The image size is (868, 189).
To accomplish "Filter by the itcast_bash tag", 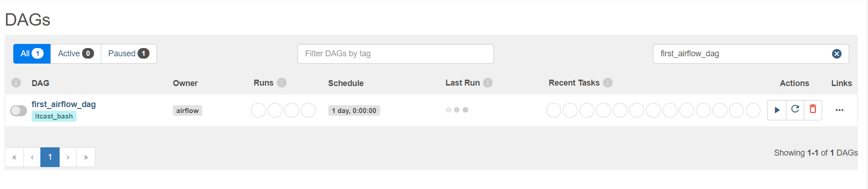I will (x=54, y=116).
